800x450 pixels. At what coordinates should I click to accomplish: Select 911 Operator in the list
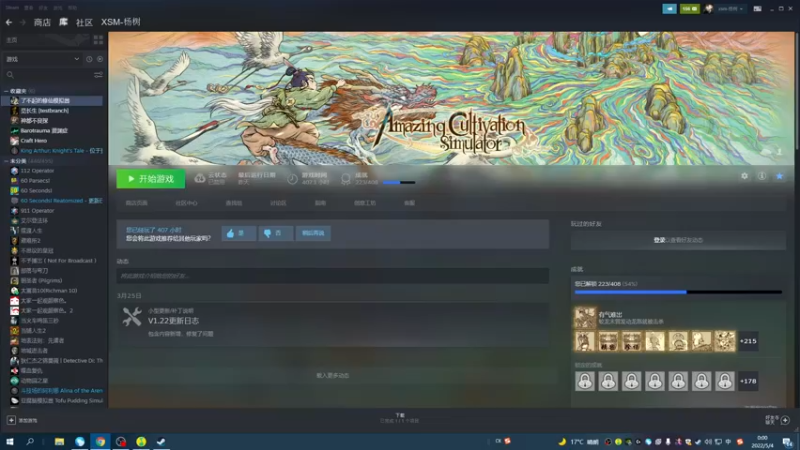tap(53, 211)
